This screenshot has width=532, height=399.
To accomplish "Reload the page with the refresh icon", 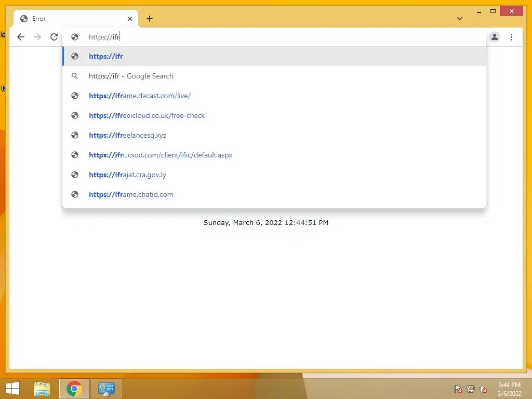I will coord(54,37).
